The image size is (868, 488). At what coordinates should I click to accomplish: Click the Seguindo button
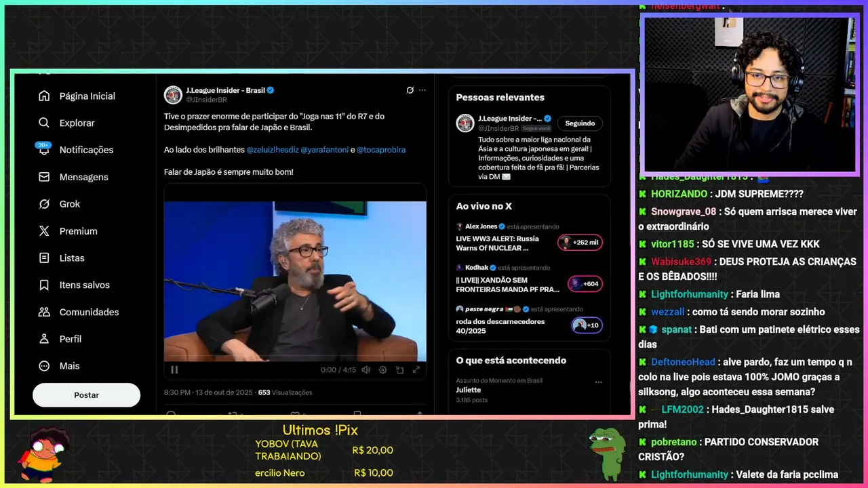point(580,123)
